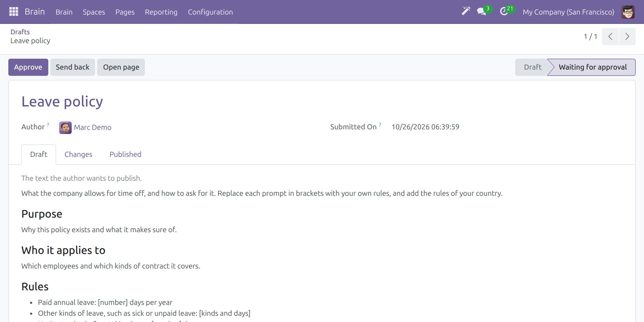This screenshot has width=644, height=322.
Task: Click the magic wand icon in navbar
Action: (466, 11)
